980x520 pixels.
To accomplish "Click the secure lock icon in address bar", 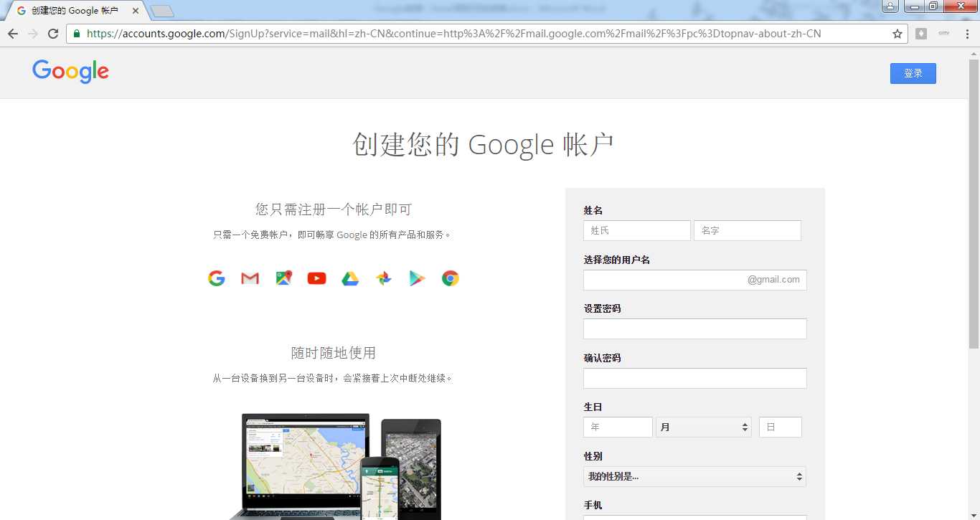I will click(x=77, y=34).
